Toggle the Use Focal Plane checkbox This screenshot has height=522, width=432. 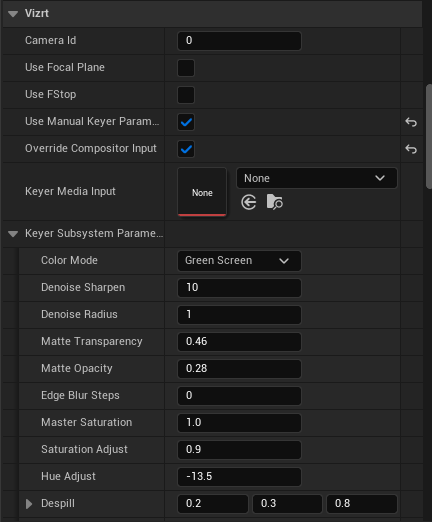coord(186,68)
